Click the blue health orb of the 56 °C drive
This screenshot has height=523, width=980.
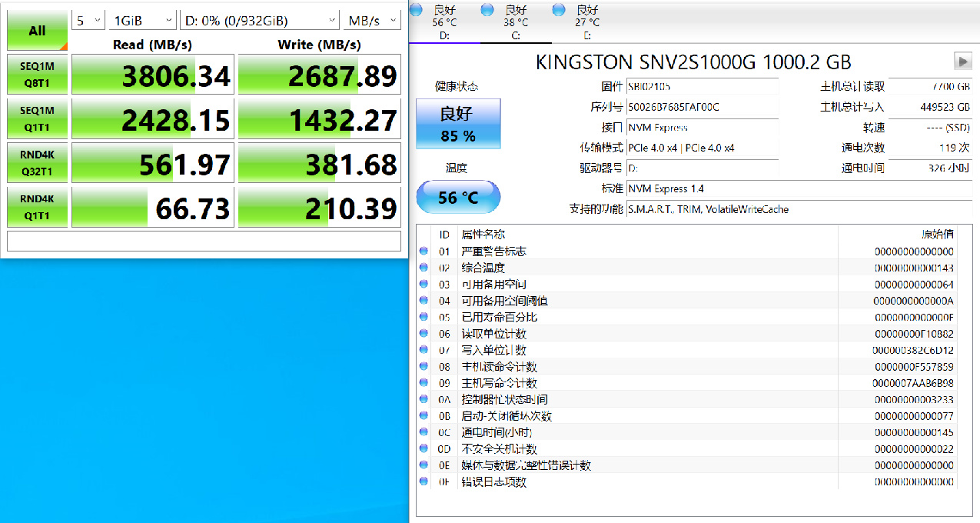pos(416,9)
